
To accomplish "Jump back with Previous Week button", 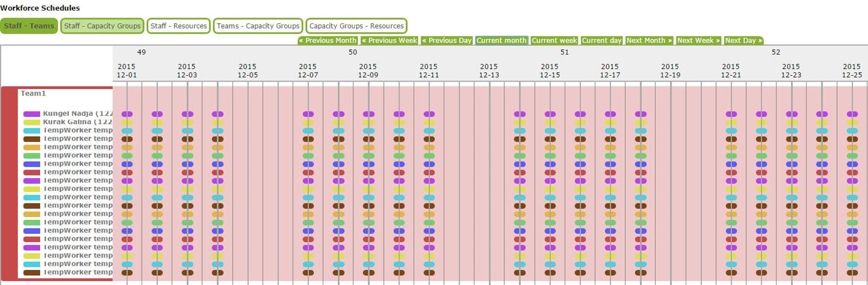I will click(x=390, y=41).
